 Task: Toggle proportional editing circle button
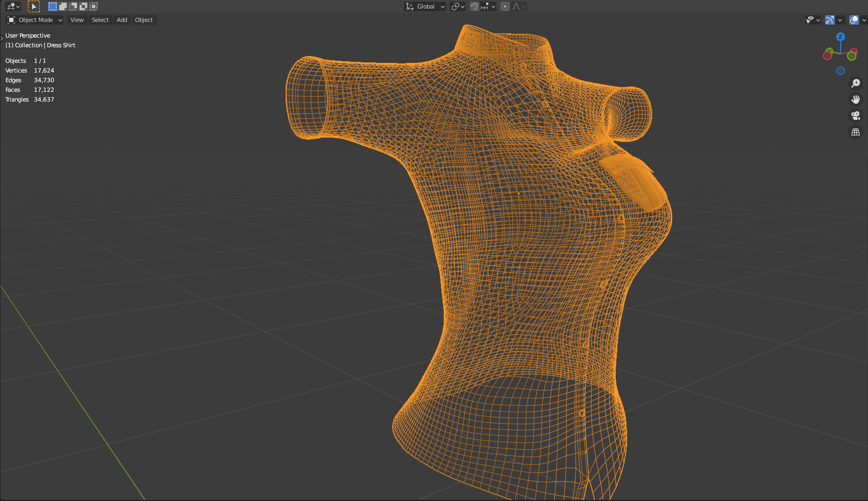tap(504, 6)
